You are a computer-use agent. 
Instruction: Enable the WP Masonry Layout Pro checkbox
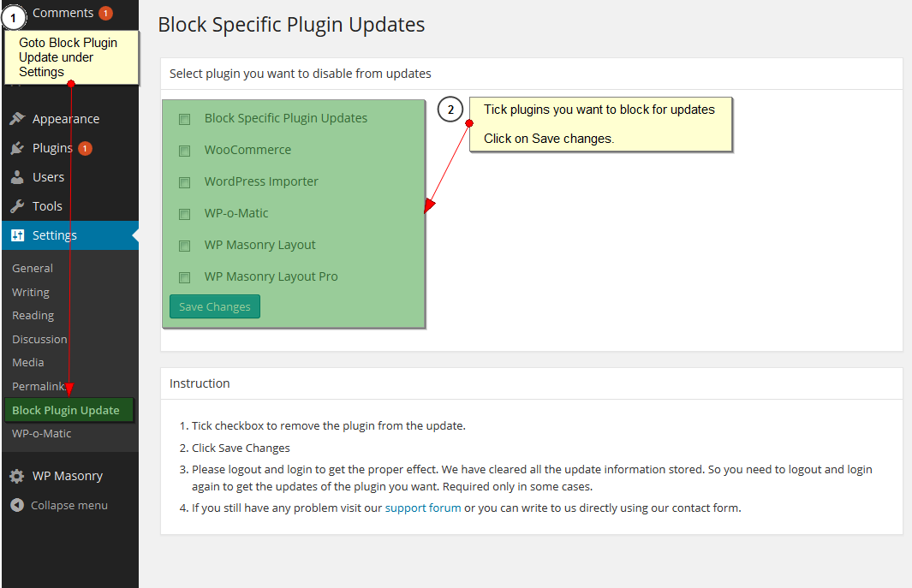click(184, 277)
